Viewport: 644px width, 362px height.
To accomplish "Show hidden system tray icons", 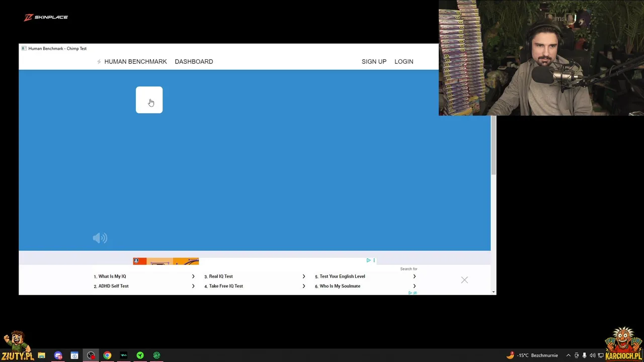I will [569, 355].
